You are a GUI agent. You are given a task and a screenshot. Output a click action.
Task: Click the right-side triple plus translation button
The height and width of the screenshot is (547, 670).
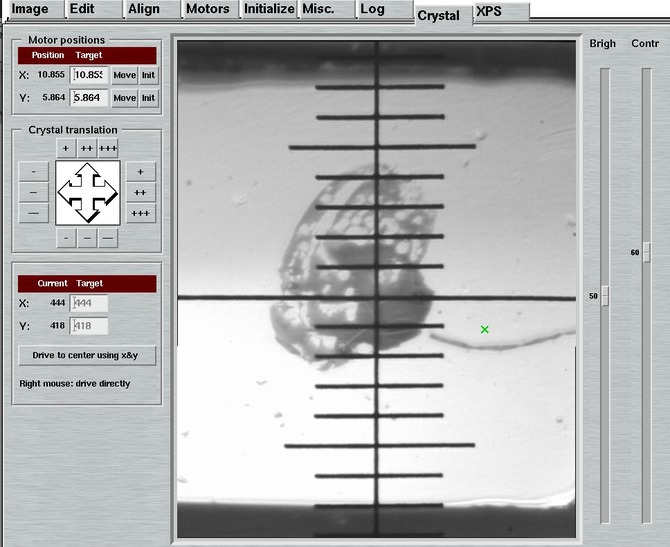[x=141, y=213]
